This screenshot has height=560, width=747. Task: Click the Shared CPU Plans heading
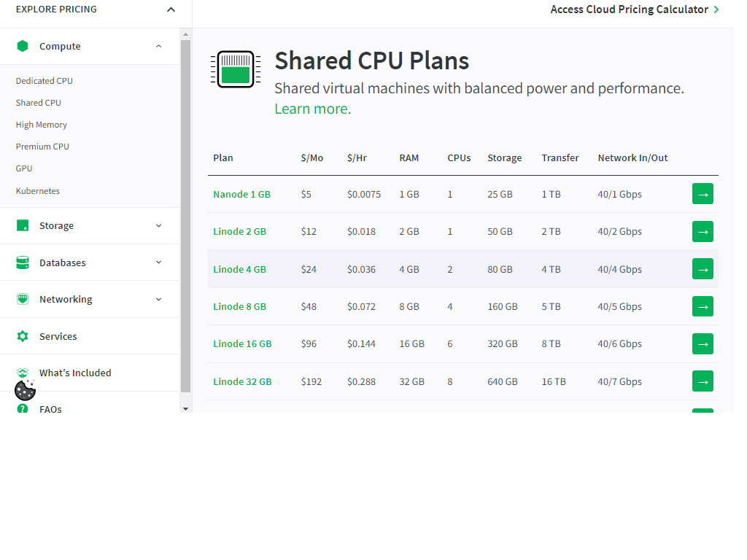coord(371,61)
